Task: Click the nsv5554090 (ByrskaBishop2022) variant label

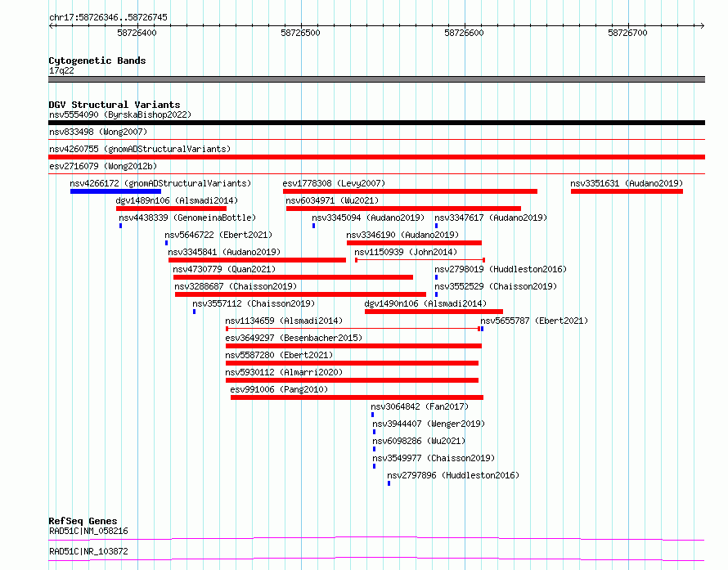Action: [x=120, y=114]
